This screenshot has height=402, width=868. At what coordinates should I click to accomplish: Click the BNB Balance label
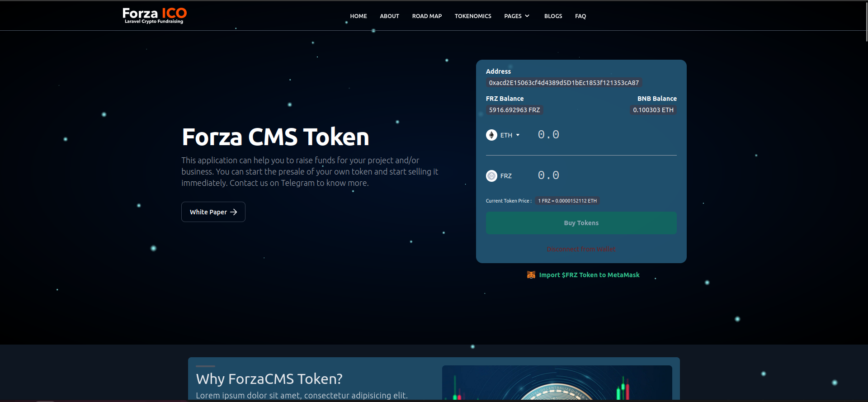[x=657, y=99]
